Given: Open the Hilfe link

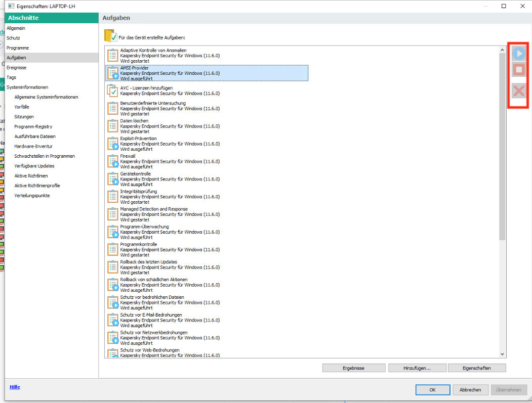Looking at the screenshot, I should pyautogui.click(x=15, y=387).
